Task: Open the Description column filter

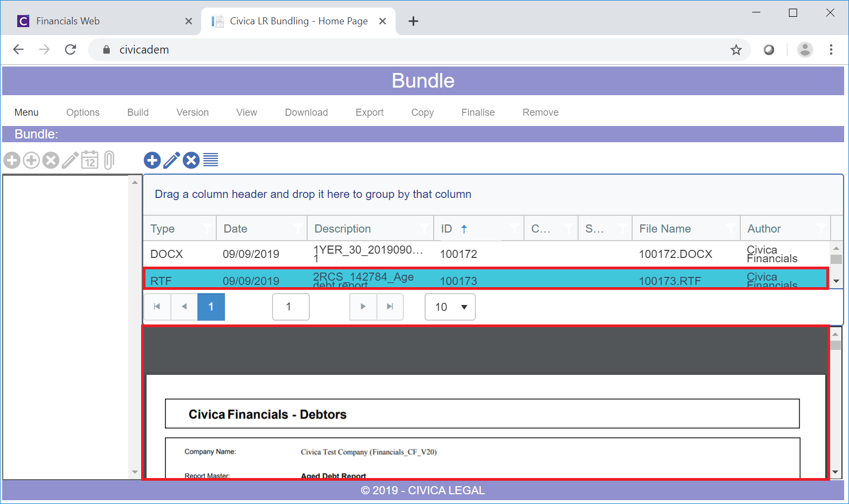Action: pos(424,228)
